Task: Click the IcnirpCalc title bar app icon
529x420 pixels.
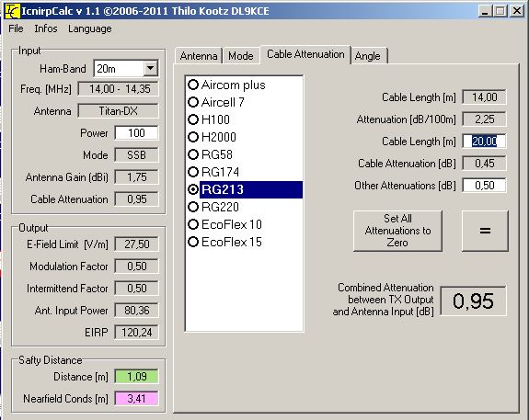Action: point(12,11)
